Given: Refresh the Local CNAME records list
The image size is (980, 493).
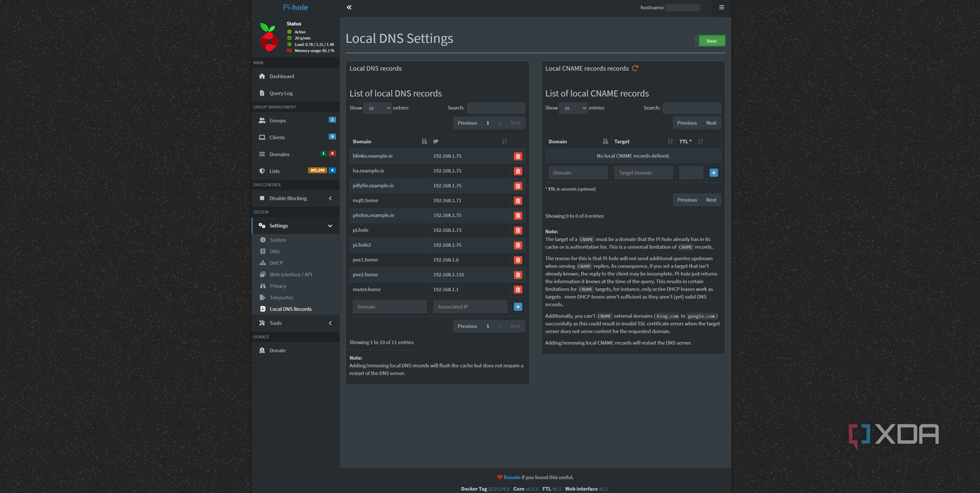Looking at the screenshot, I should [x=635, y=68].
